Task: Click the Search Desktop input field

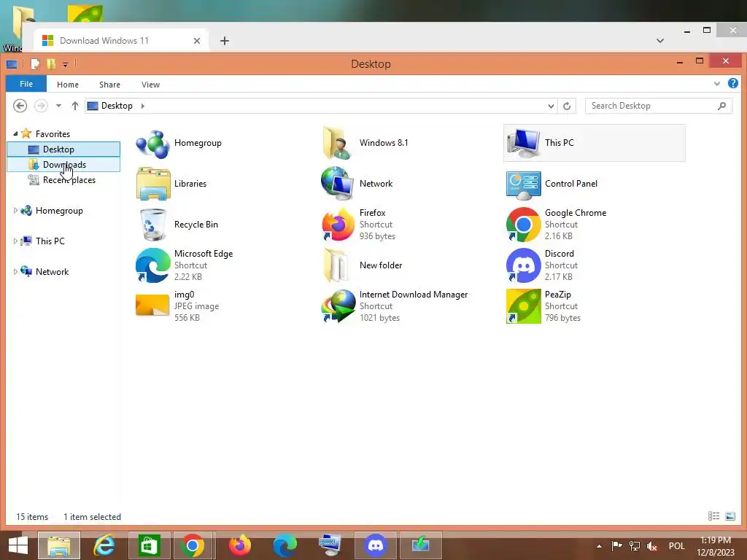Action: coord(659,106)
